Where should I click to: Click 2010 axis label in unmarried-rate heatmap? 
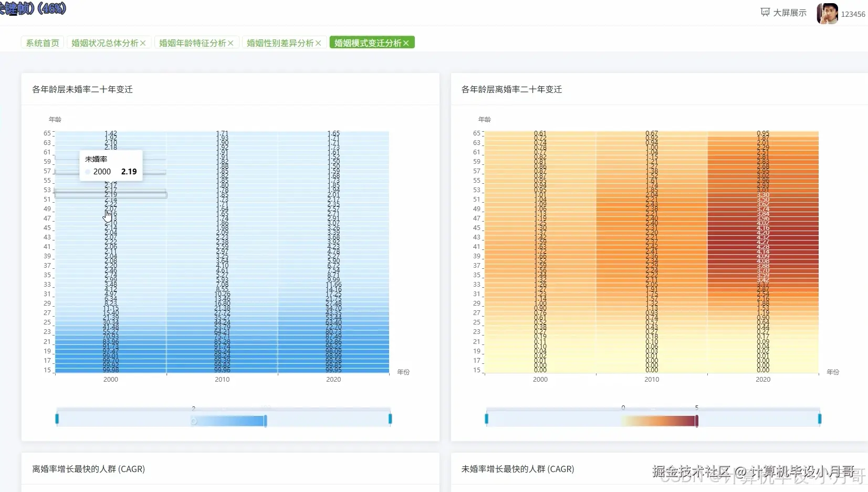pyautogui.click(x=222, y=380)
